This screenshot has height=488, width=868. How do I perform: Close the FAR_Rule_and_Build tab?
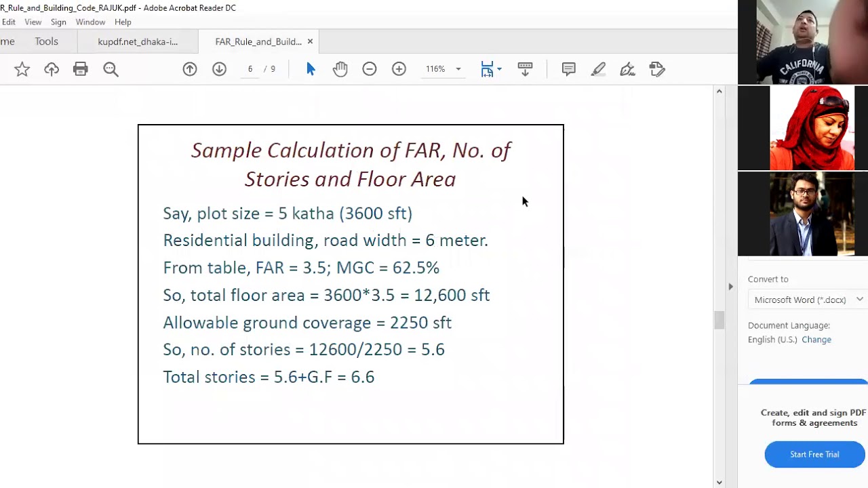[x=310, y=41]
